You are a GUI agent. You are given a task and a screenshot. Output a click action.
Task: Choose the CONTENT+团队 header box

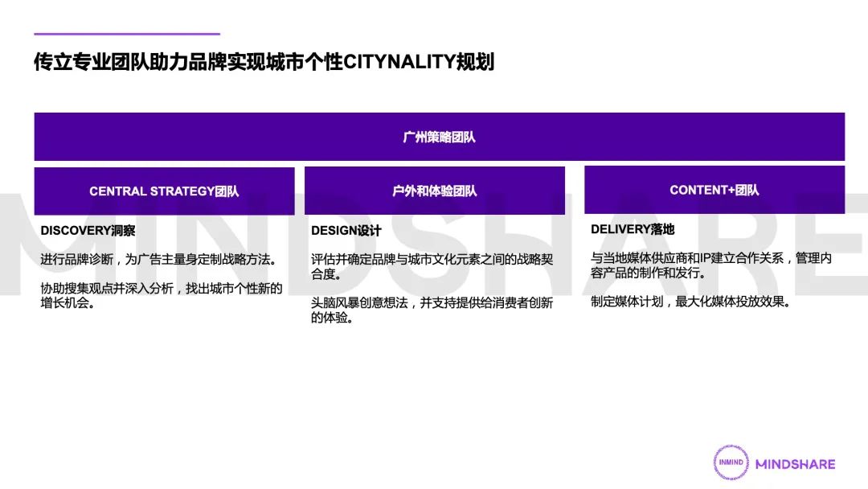(x=714, y=190)
